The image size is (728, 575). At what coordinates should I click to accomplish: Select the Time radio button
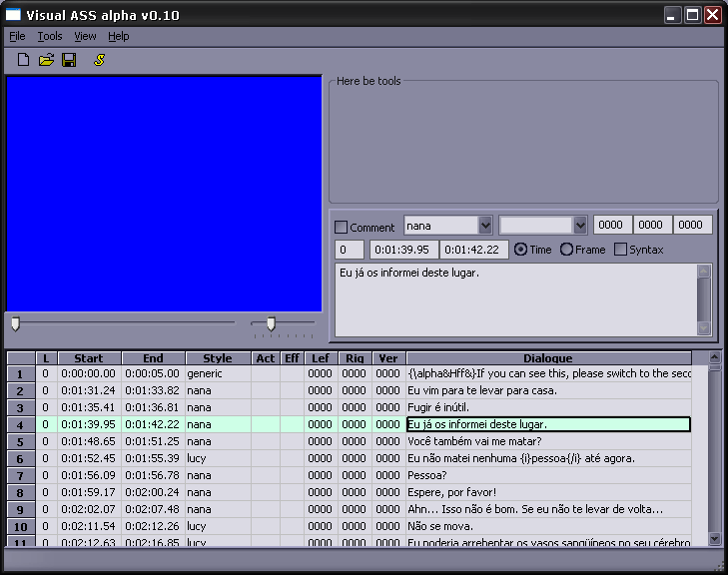[x=520, y=250]
